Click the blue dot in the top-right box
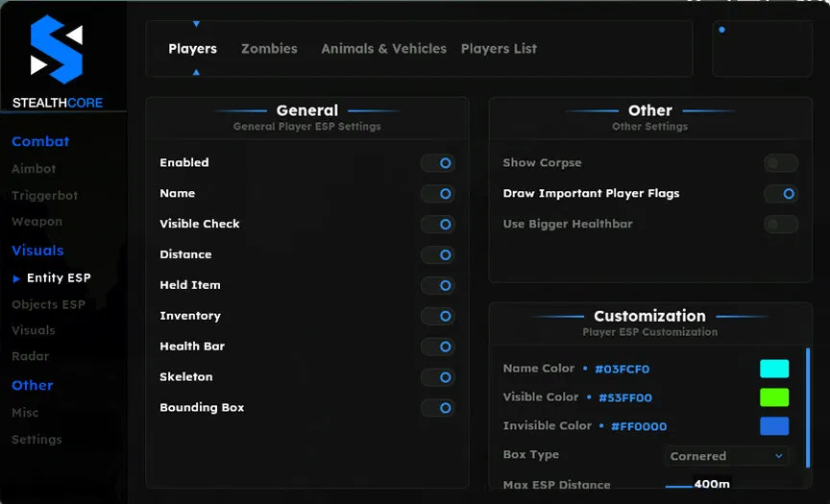 [721, 30]
